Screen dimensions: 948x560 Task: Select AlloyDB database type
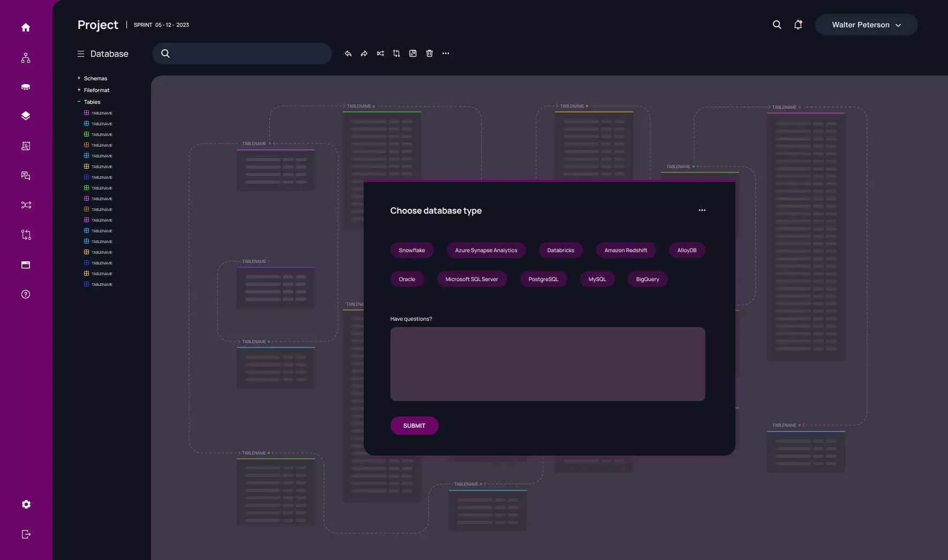tap(687, 250)
